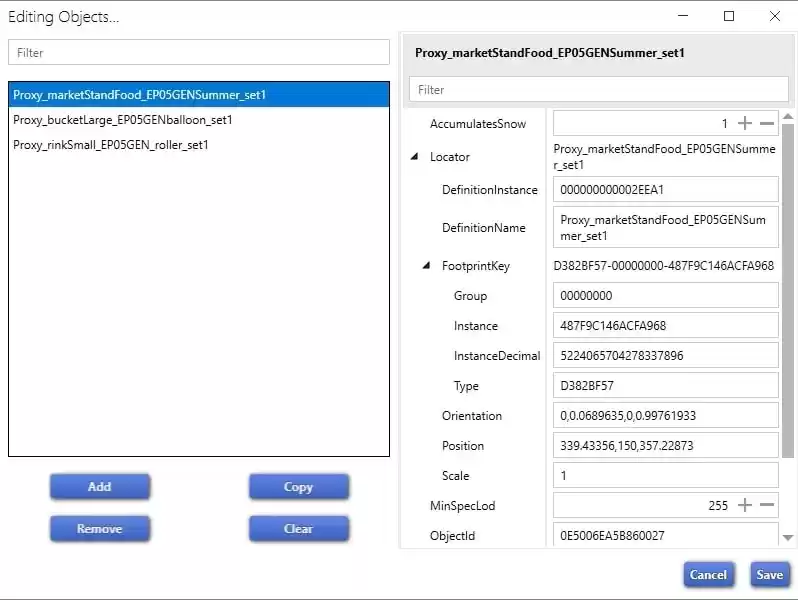The width and height of the screenshot is (798, 600).
Task: Click the Orientation value field
Action: pyautogui.click(x=665, y=416)
